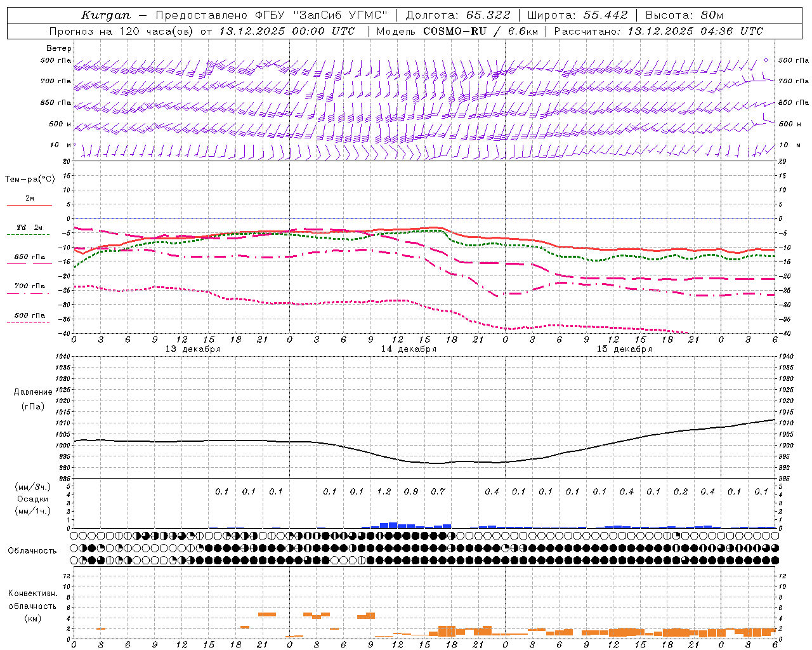The image size is (812, 650).
Task: Click the "Kurgan" station name in the header
Action: [106, 15]
